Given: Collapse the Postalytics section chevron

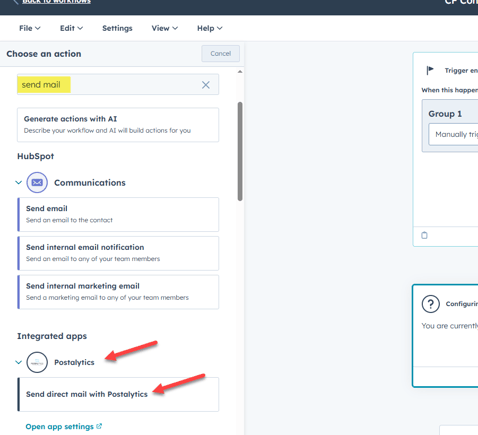Looking at the screenshot, I should (x=19, y=362).
